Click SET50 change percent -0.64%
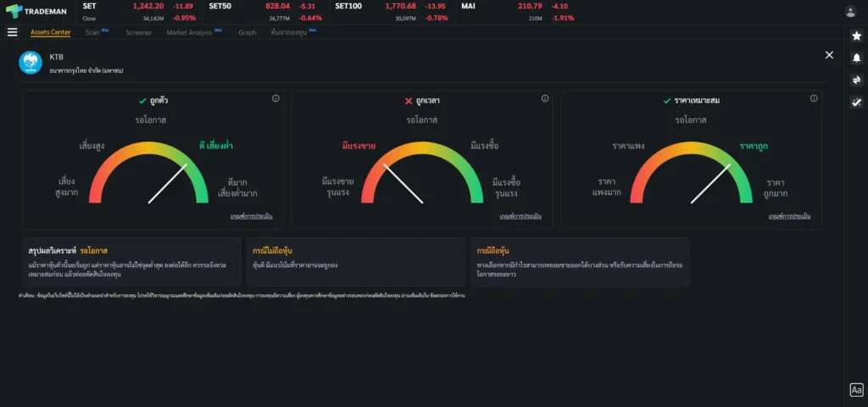868x407 pixels. coord(310,18)
